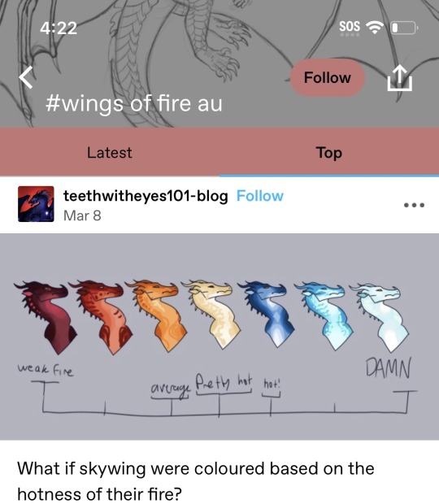439x504 pixels.
Task: Tap the Wi-Fi status icon
Action: 375,28
